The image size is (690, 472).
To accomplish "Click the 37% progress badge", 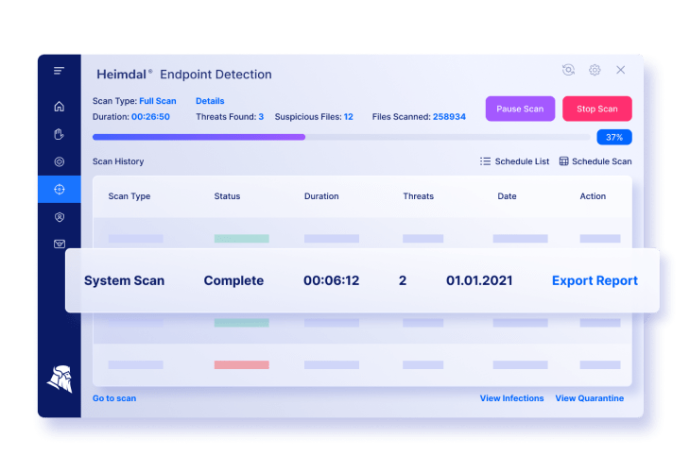I will click(x=614, y=137).
